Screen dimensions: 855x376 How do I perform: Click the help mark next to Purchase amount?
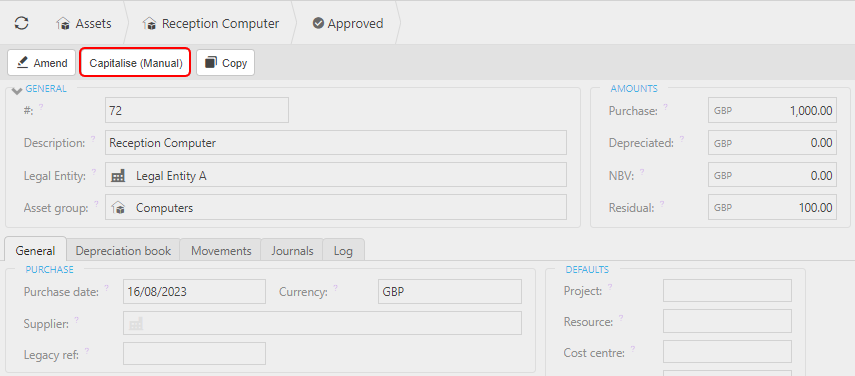pos(665,107)
